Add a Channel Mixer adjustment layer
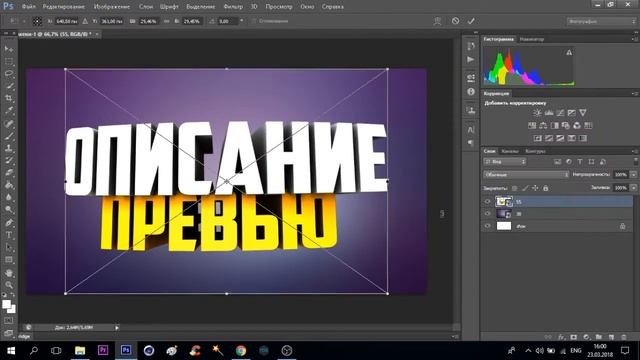The image size is (640, 360). coord(577,125)
